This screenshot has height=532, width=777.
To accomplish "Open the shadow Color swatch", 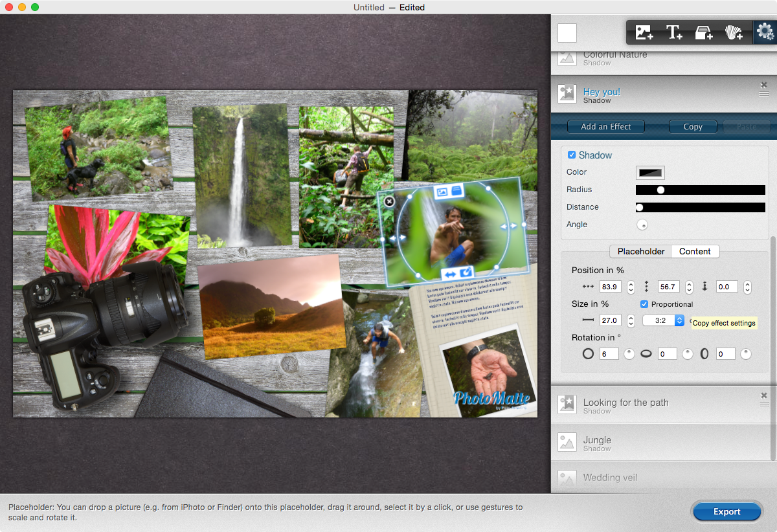I will click(x=650, y=172).
